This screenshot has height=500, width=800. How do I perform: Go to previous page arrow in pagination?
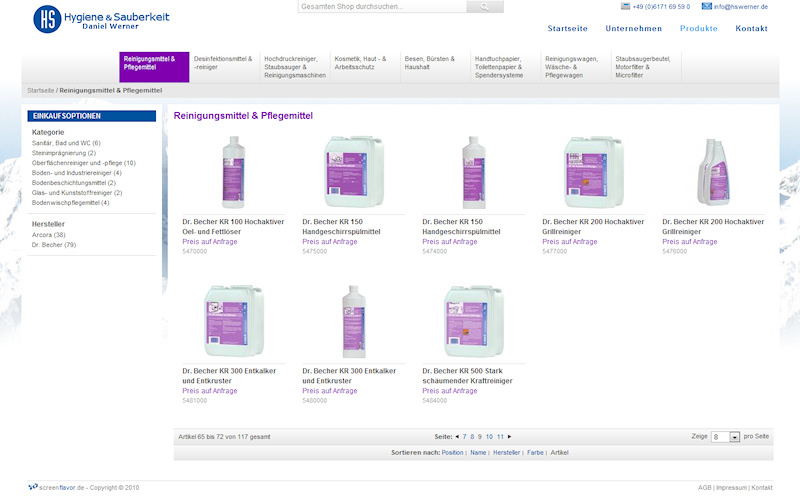pyautogui.click(x=457, y=437)
